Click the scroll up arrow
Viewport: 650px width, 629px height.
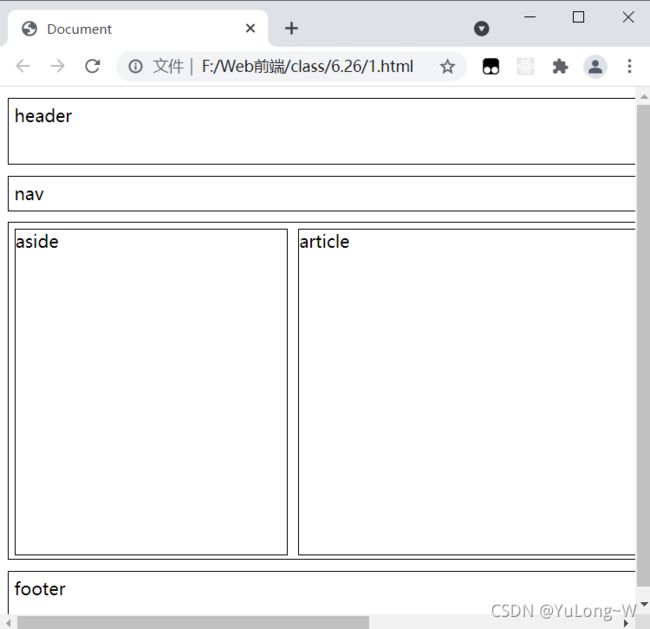tap(644, 97)
